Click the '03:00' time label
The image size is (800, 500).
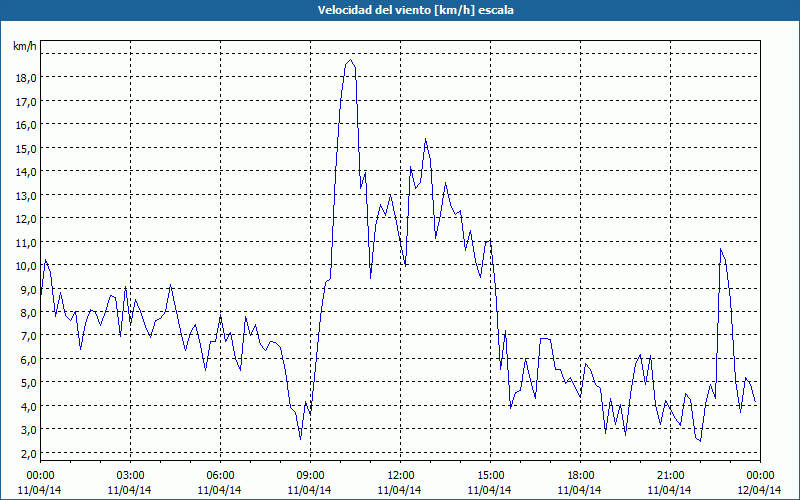131,476
